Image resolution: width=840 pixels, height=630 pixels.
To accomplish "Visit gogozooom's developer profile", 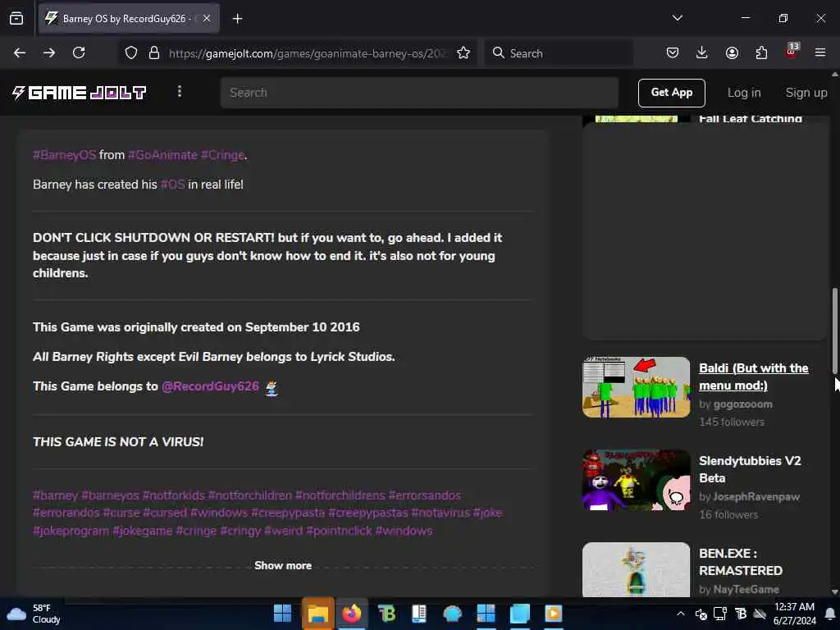I will [742, 404].
